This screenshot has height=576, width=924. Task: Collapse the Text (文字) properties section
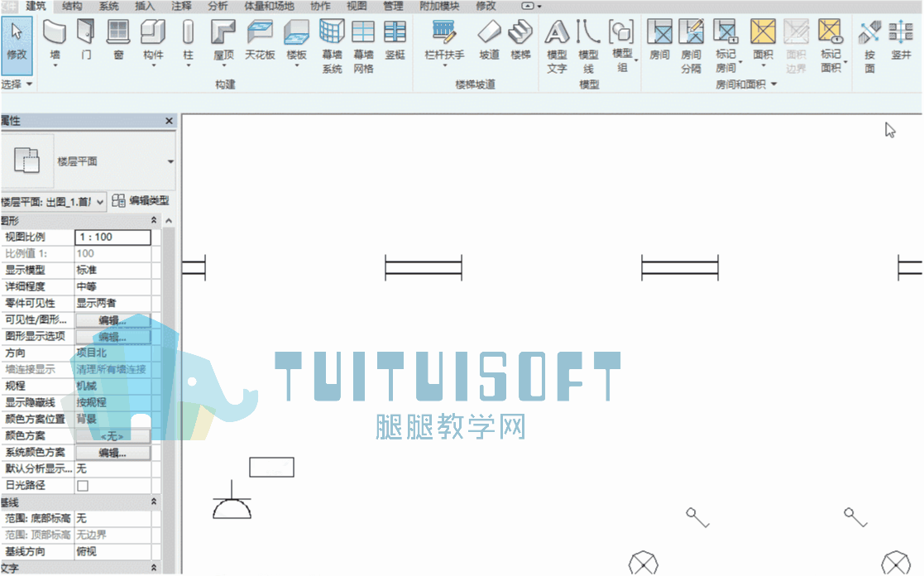[155, 568]
